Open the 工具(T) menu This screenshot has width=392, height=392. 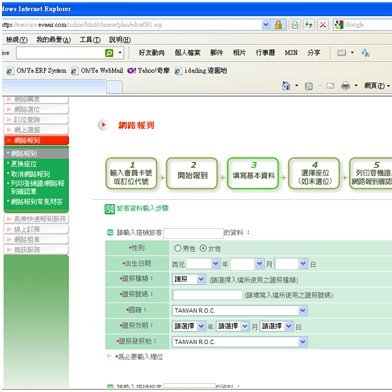[90, 40]
